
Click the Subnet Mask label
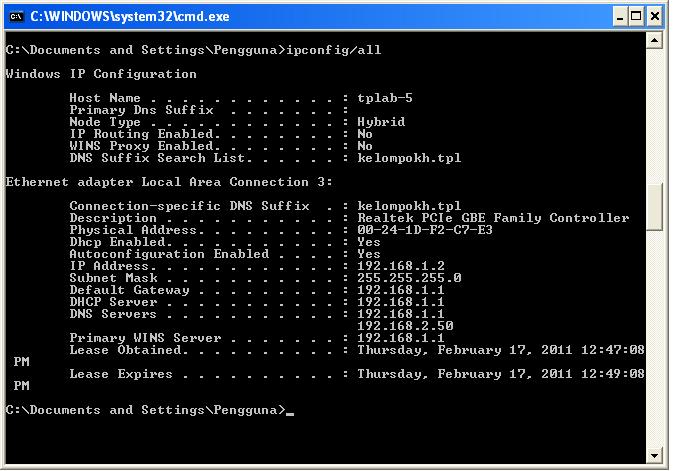[114, 278]
